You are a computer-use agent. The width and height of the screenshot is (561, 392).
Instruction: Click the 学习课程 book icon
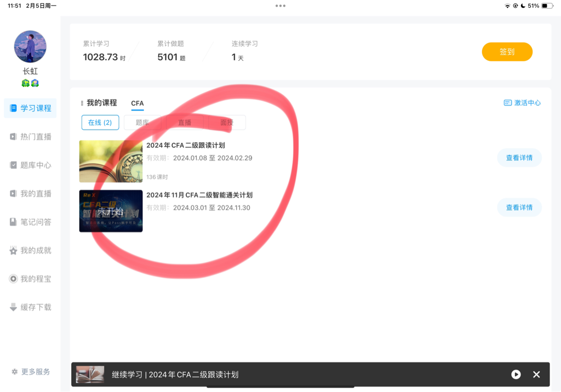(x=13, y=108)
